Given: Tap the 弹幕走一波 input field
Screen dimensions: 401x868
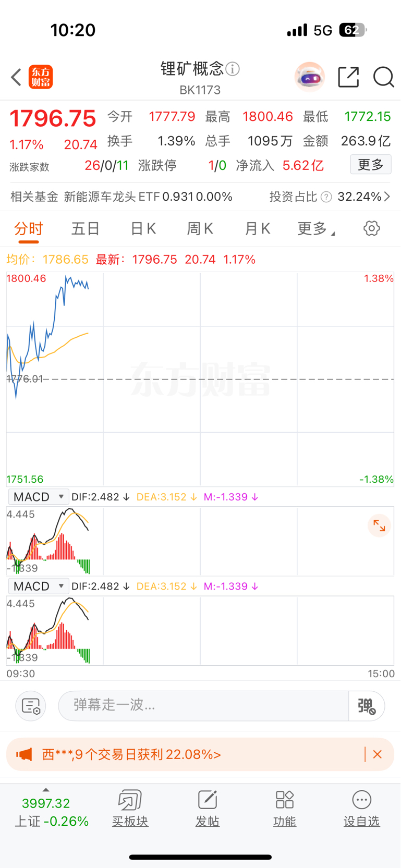Looking at the screenshot, I should click(x=203, y=706).
